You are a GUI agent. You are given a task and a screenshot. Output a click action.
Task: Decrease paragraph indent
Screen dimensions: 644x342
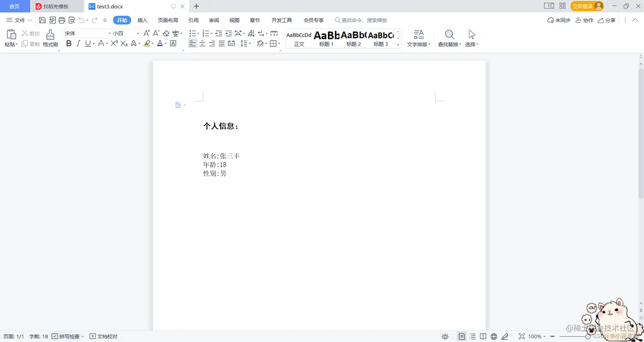(219, 33)
